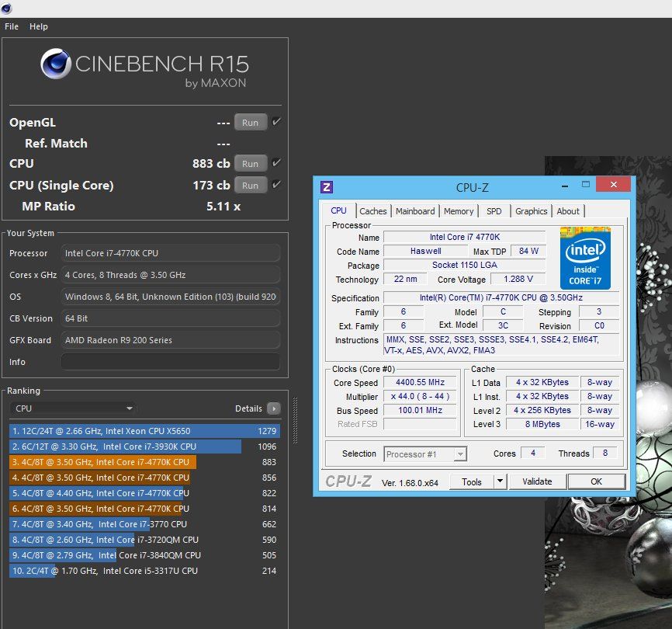This screenshot has height=629, width=672.
Task: Click the CPU-Z purple Z icon
Action: tap(327, 186)
